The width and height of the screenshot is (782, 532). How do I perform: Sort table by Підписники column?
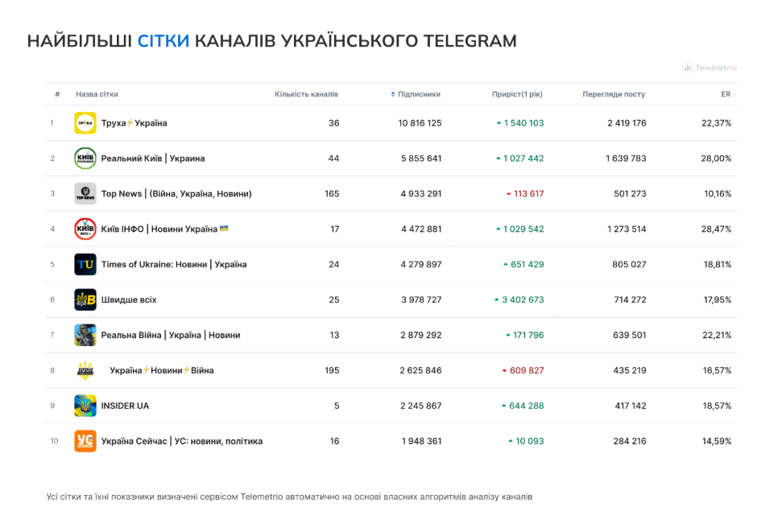click(419, 94)
